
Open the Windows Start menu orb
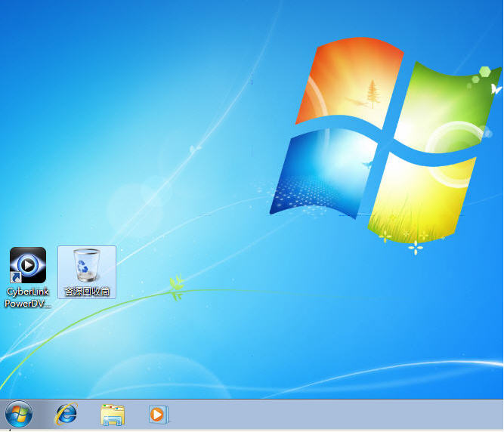tap(19, 414)
